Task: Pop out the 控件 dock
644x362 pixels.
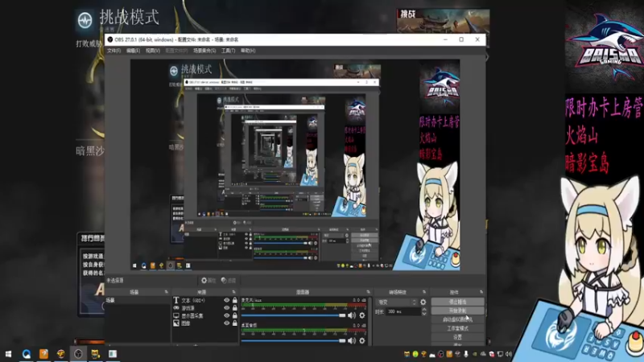Action: 481,292
